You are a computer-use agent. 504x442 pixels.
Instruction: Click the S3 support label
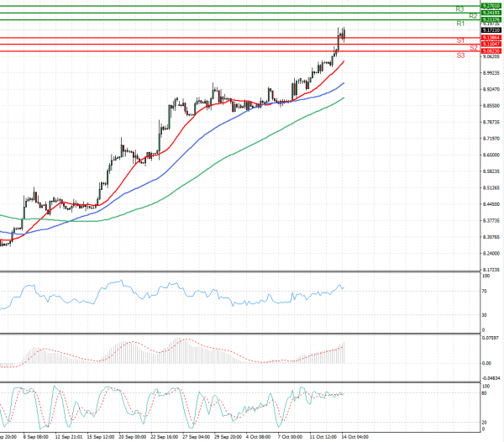coord(460,55)
